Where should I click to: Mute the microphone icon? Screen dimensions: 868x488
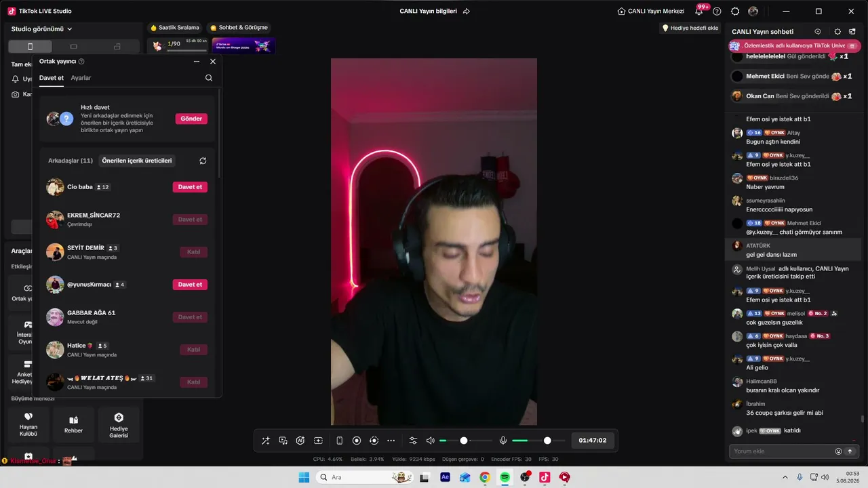(x=503, y=441)
